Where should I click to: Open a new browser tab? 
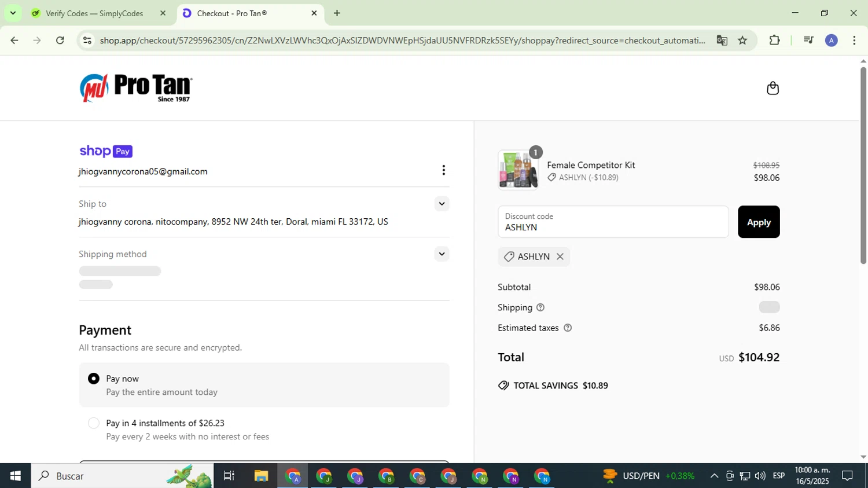[337, 13]
